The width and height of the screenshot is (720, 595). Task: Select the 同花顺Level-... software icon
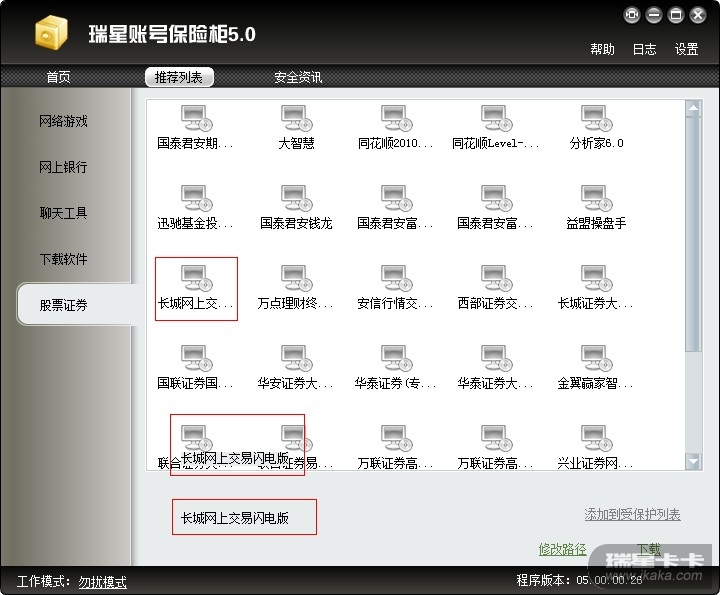[496, 118]
